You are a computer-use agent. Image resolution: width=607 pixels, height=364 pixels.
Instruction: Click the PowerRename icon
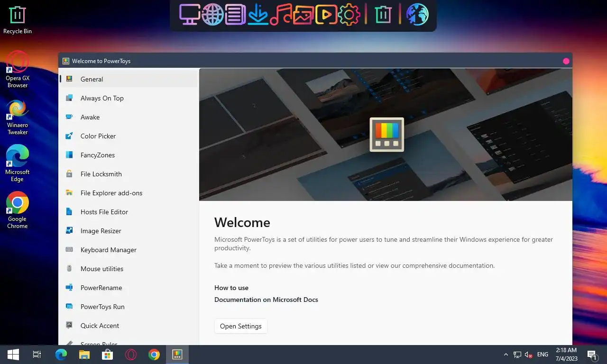(69, 288)
